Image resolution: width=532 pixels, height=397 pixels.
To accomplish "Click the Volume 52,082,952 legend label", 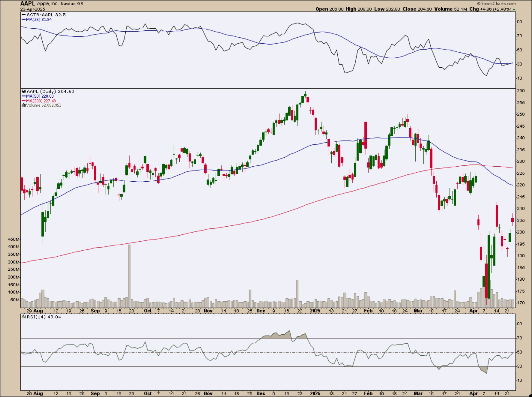I will tap(44, 105).
